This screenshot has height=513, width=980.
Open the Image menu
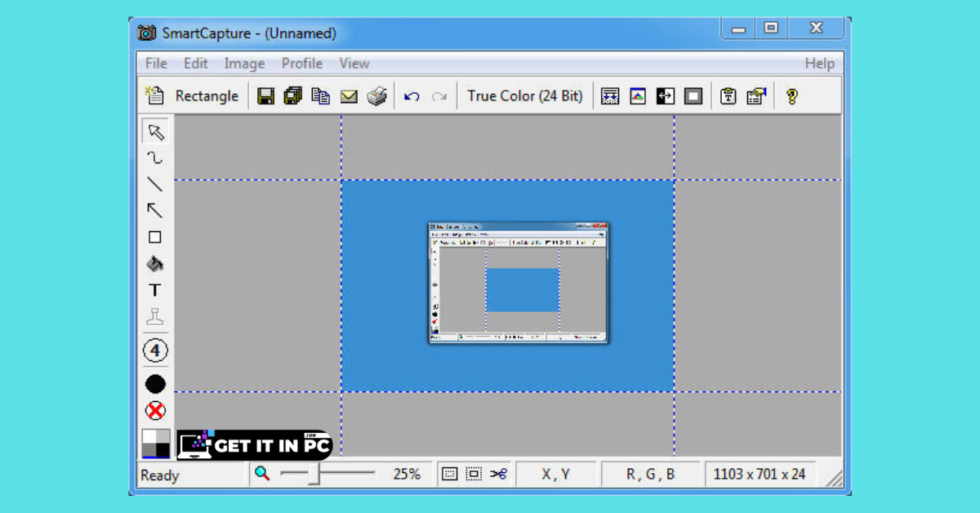click(244, 63)
